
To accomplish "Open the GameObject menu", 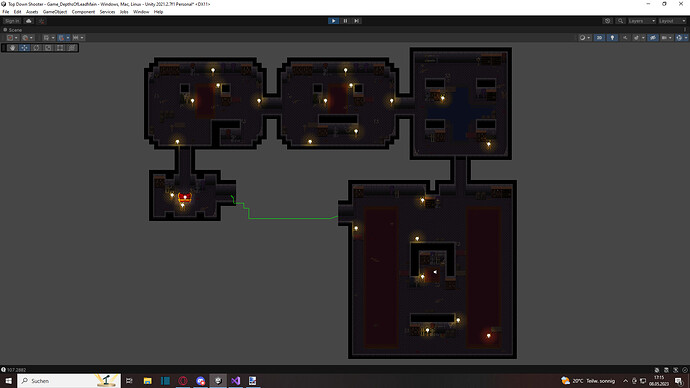I will pos(55,12).
